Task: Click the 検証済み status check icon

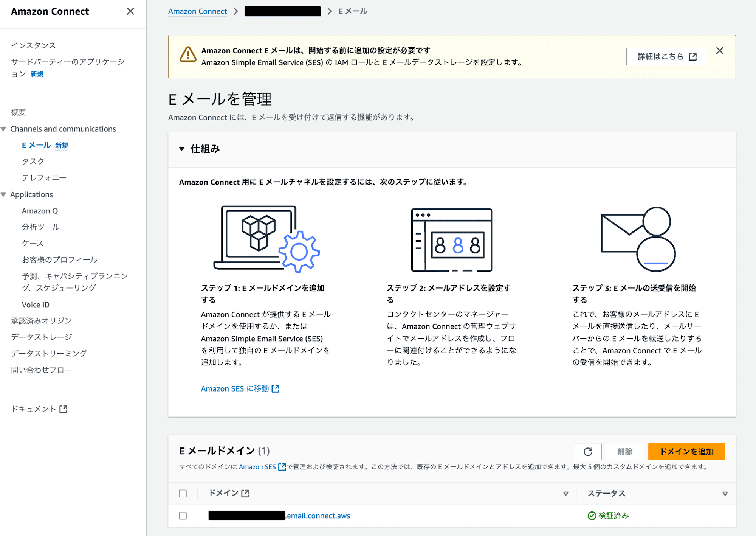Action: click(x=592, y=516)
